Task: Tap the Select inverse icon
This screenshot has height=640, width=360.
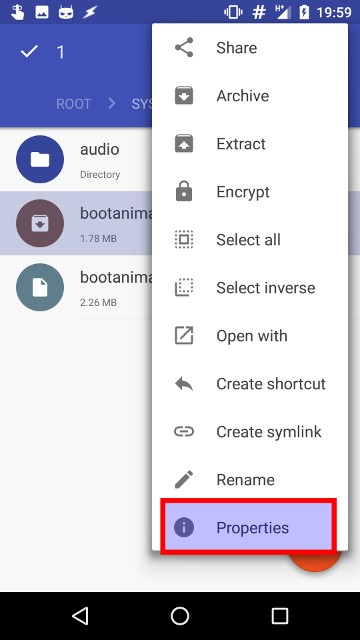Action: pyautogui.click(x=184, y=288)
